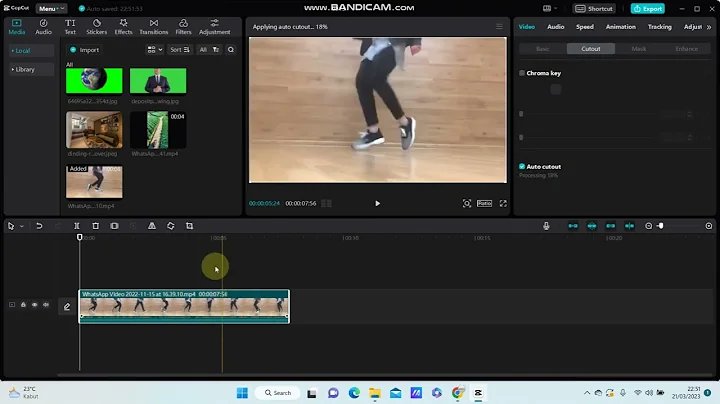The height and width of the screenshot is (404, 720).
Task: Select the Cutout sub-tab
Action: pos(591,49)
